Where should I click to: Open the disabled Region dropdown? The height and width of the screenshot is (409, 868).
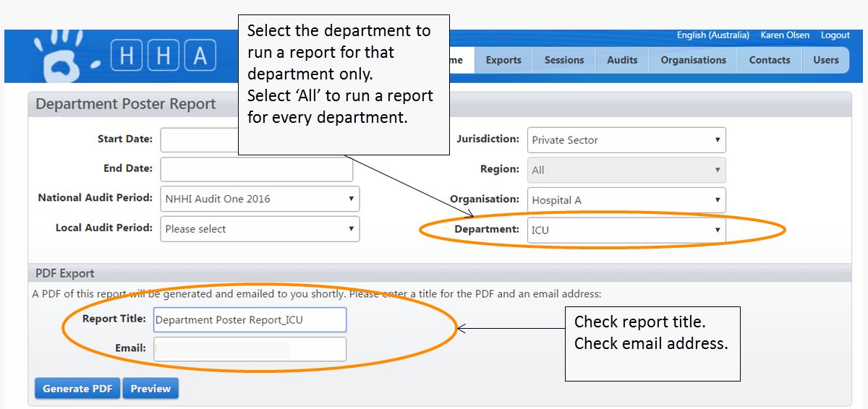(626, 170)
